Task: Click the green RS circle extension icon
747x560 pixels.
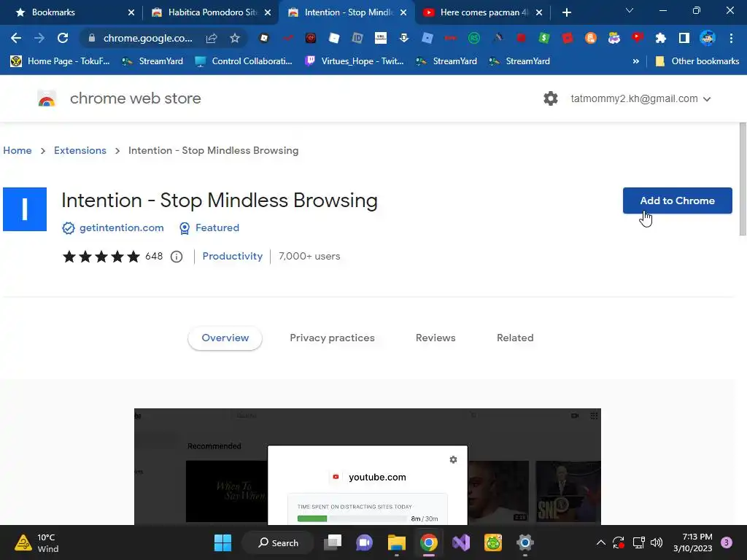Action: pyautogui.click(x=474, y=38)
